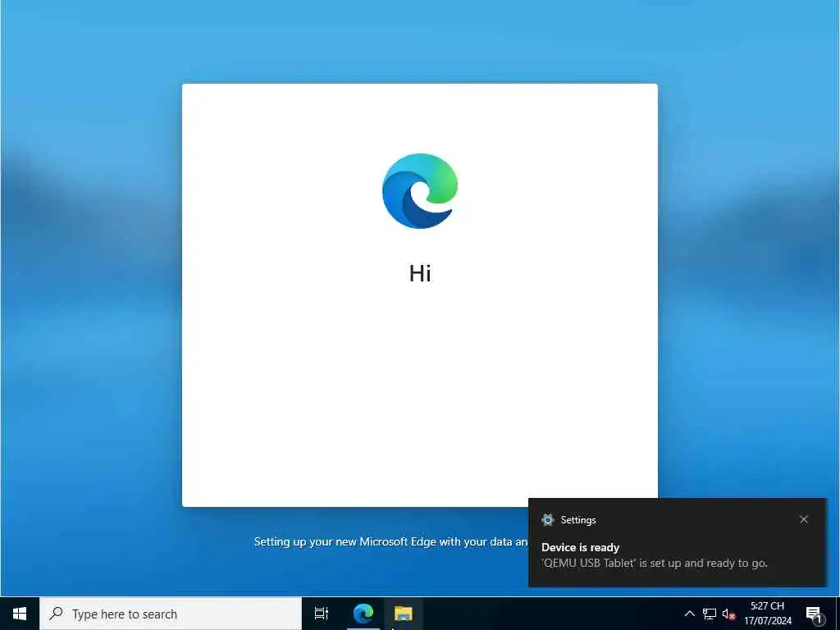Open Task View from the taskbar

click(x=322, y=614)
